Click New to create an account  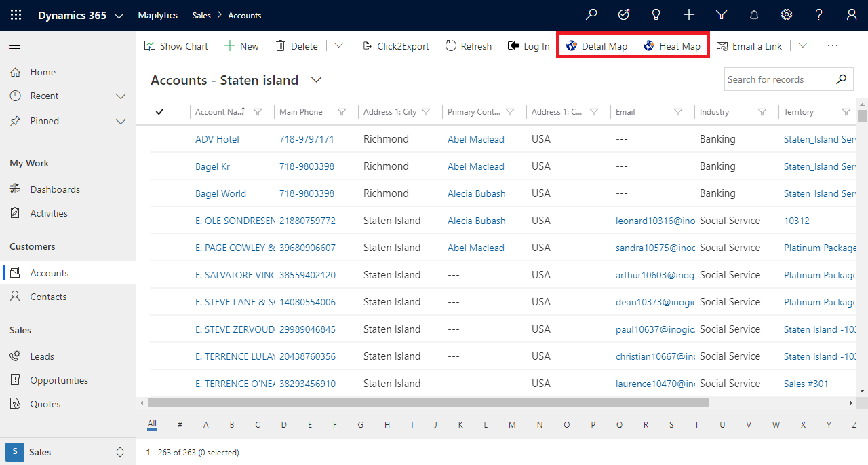pyautogui.click(x=241, y=46)
